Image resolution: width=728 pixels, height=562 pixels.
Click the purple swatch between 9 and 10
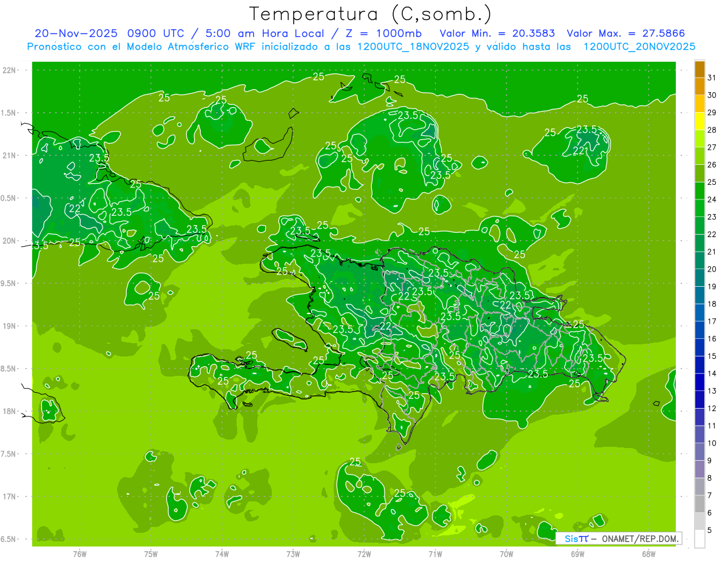[699, 452]
